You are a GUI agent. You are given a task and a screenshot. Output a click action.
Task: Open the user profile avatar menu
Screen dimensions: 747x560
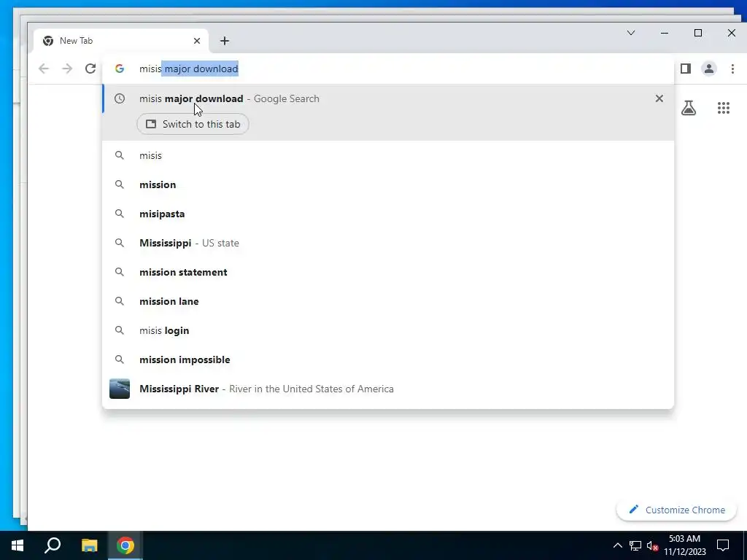[709, 69]
